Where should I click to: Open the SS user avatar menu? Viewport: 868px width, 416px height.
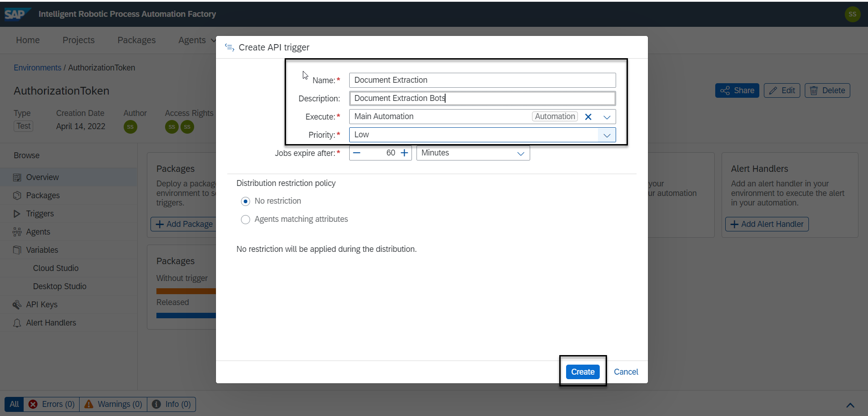pos(852,14)
